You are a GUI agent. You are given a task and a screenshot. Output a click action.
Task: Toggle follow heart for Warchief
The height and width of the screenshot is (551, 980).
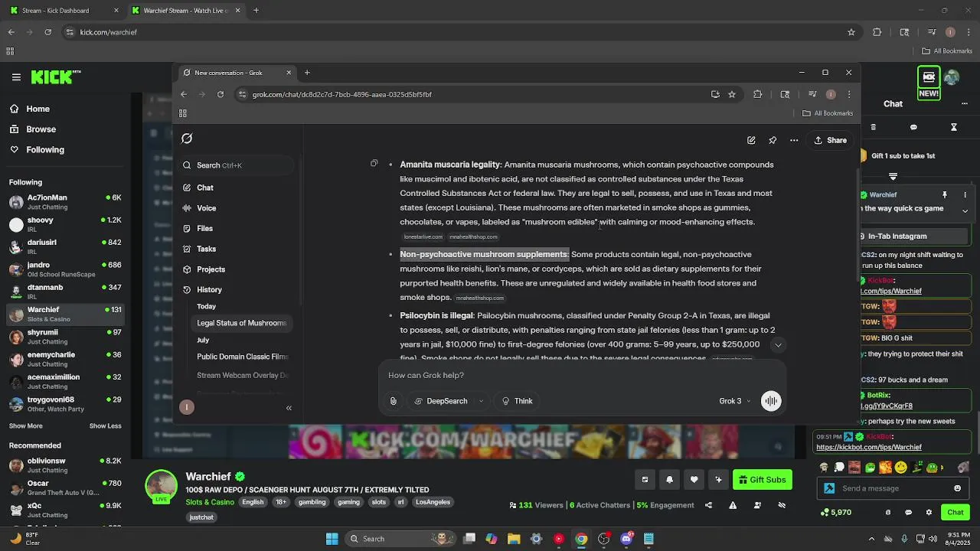click(694, 480)
